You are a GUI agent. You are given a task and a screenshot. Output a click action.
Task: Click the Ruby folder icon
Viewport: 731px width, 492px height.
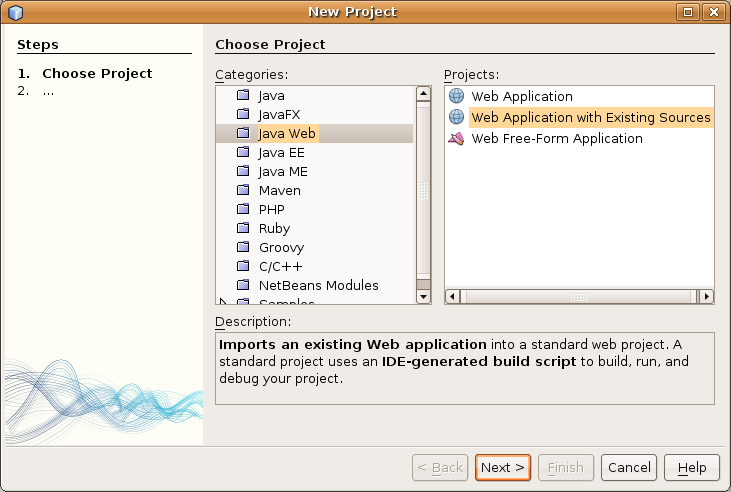[x=243, y=228]
